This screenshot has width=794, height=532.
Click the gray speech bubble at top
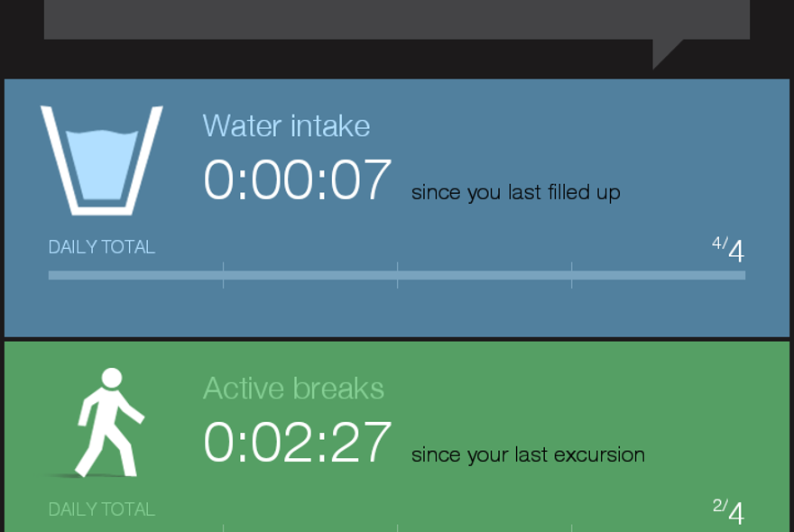[x=397, y=19]
